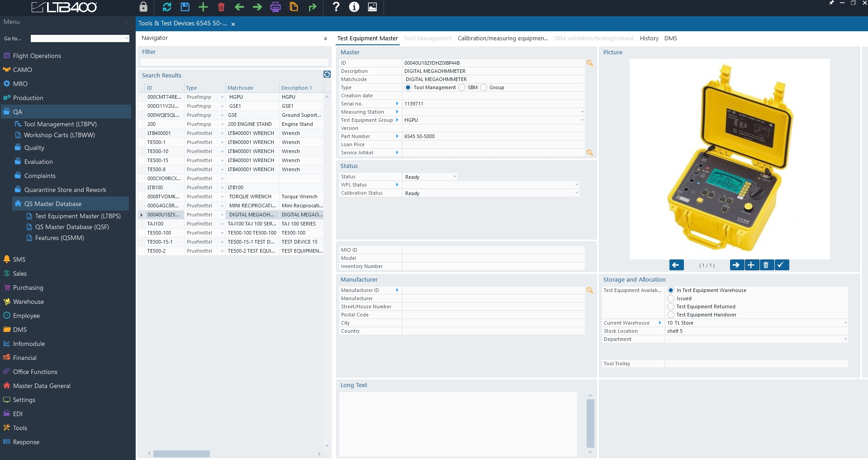Screen dimensions: 868x460
Task: Switch to the History tab
Action: (649, 38)
